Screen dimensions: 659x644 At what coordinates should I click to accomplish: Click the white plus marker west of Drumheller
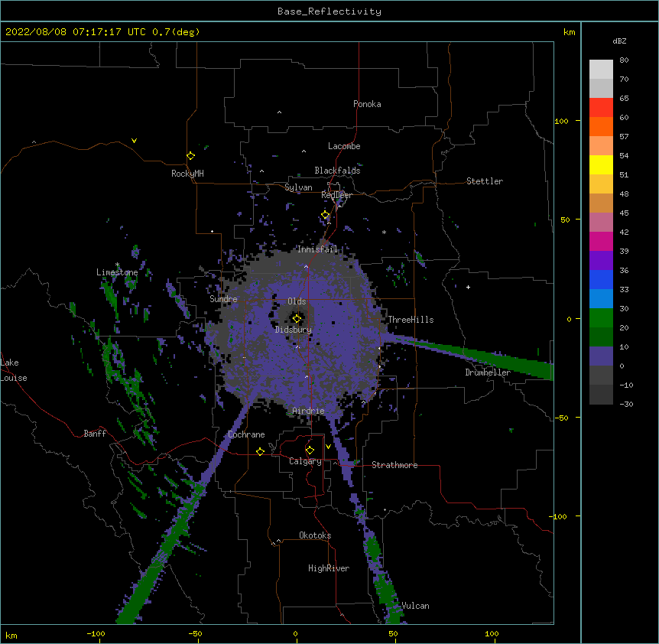(x=468, y=287)
